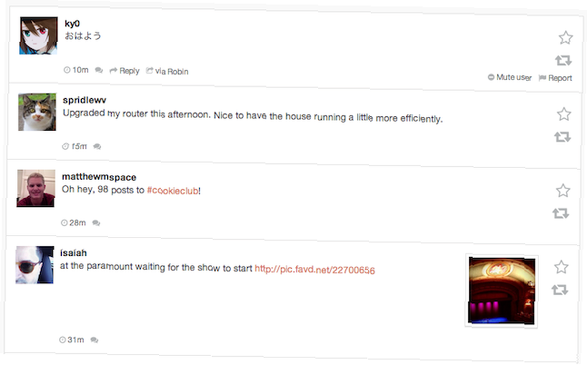588x365 pixels.
Task: Open the conversation icon beside 10m
Action: pyautogui.click(x=99, y=70)
